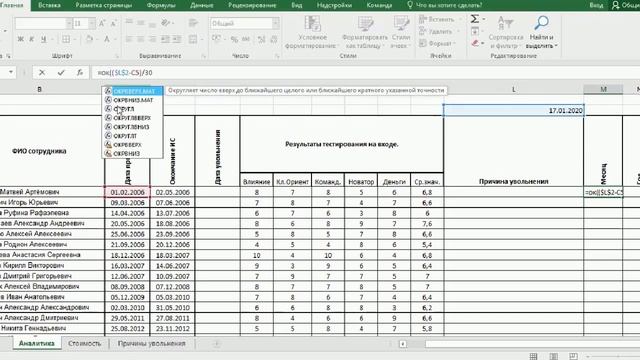
Task: Open the Name Box dropdown arrow
Action: (x=11, y=72)
